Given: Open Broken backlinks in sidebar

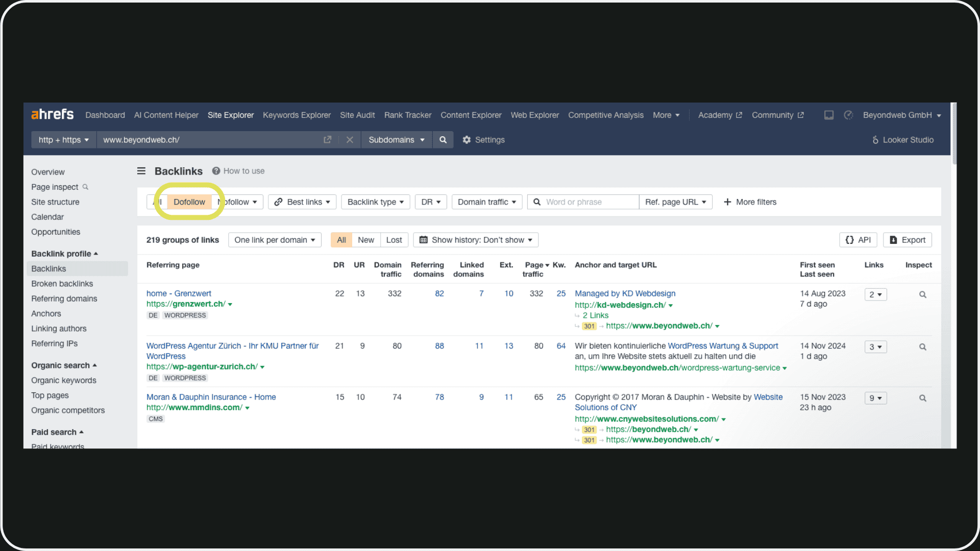Looking at the screenshot, I should [x=62, y=284].
